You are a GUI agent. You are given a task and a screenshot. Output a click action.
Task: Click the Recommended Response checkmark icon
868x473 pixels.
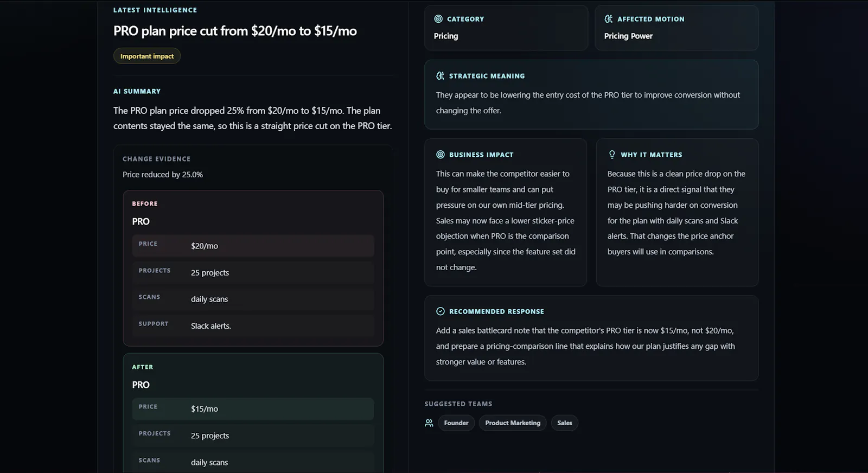click(441, 311)
